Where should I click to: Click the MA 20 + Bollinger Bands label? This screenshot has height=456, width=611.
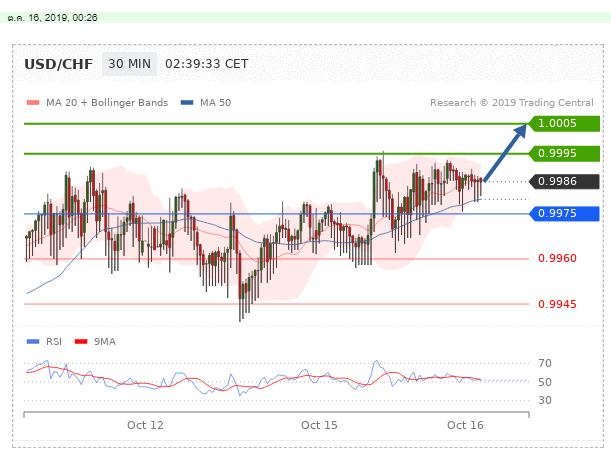[107, 103]
